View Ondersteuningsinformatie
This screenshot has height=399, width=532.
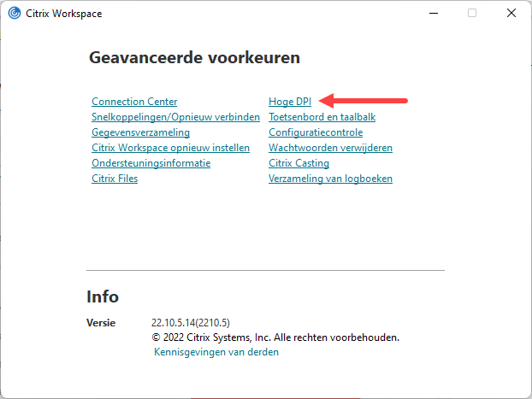[151, 163]
